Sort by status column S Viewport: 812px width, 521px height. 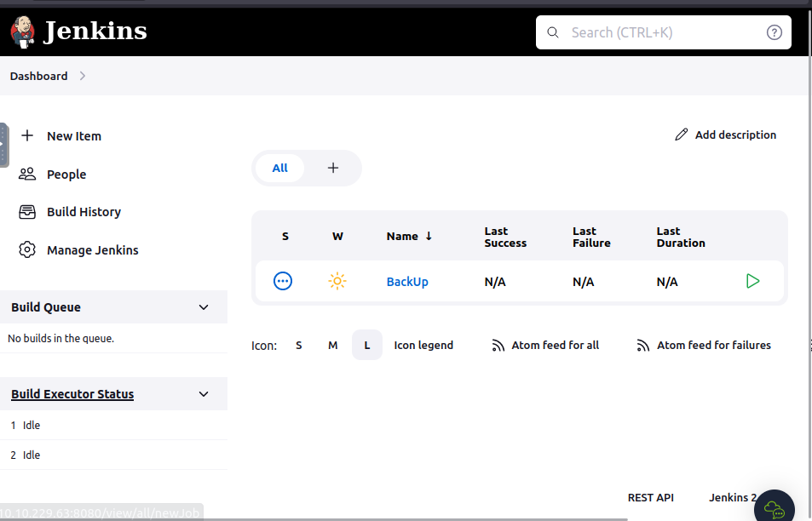285,237
